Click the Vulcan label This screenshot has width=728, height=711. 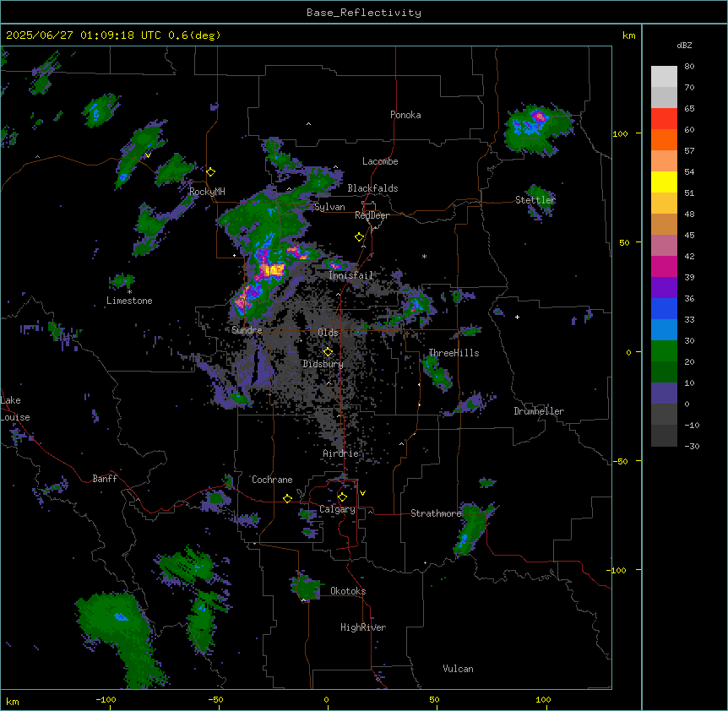[459, 669]
